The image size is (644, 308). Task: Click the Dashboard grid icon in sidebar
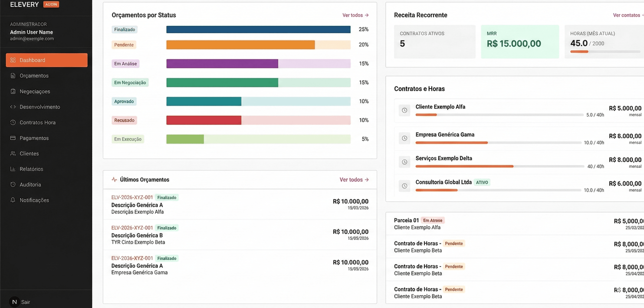pyautogui.click(x=13, y=60)
